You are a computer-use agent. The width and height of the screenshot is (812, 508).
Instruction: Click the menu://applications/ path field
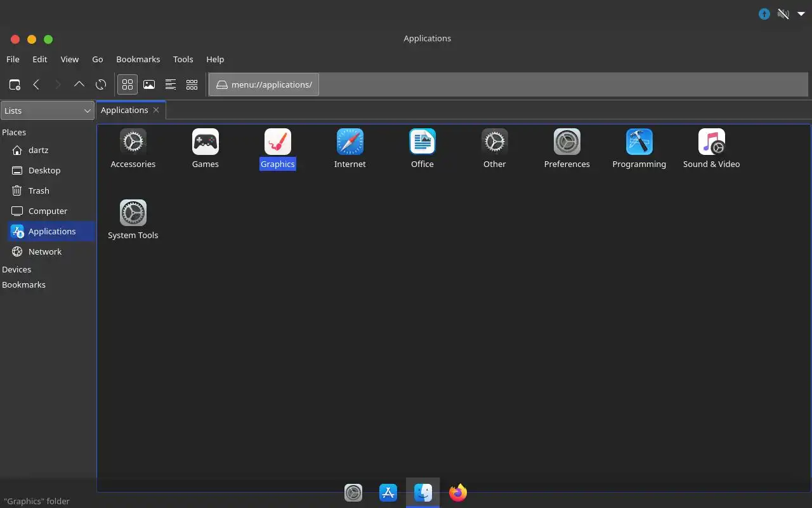[265, 84]
